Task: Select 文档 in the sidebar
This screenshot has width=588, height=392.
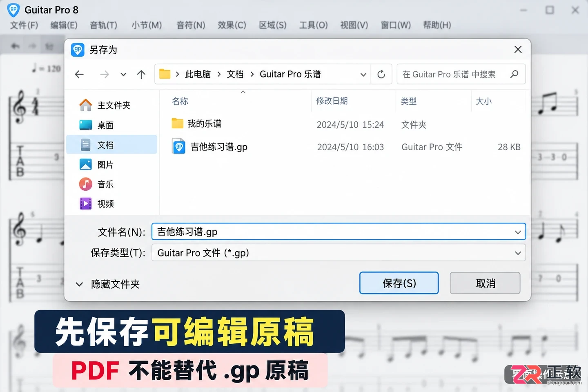Action: pyautogui.click(x=111, y=145)
